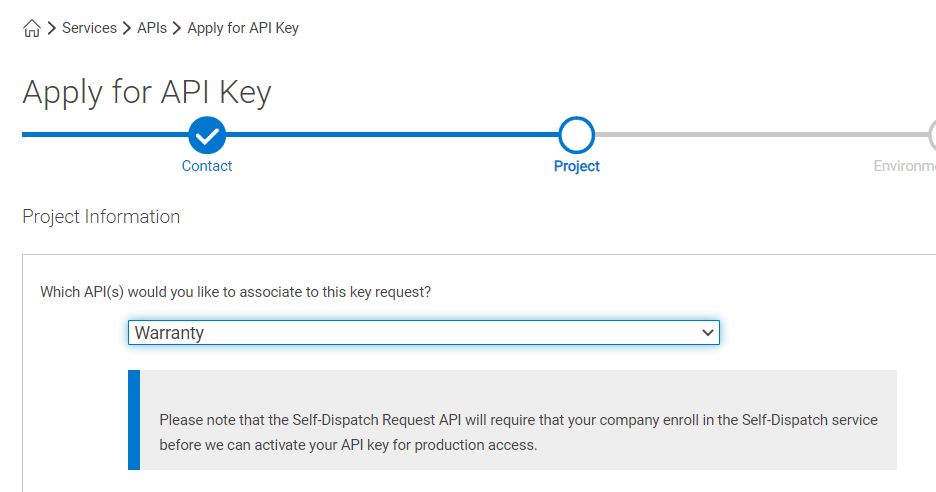Click the Apply for API Key breadcrumb item
The width and height of the screenshot is (936, 492).
243,28
